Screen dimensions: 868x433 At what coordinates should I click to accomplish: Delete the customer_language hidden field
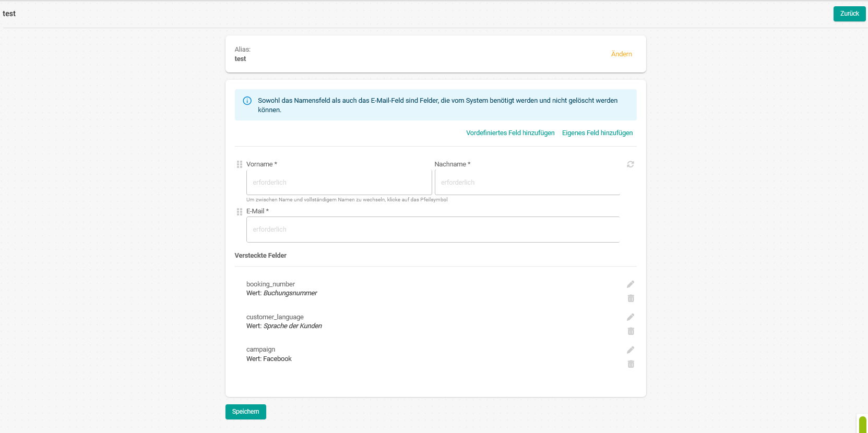631,331
